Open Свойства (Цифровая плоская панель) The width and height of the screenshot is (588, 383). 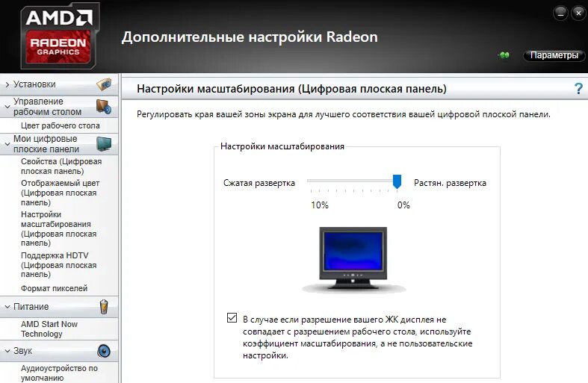[x=61, y=166]
